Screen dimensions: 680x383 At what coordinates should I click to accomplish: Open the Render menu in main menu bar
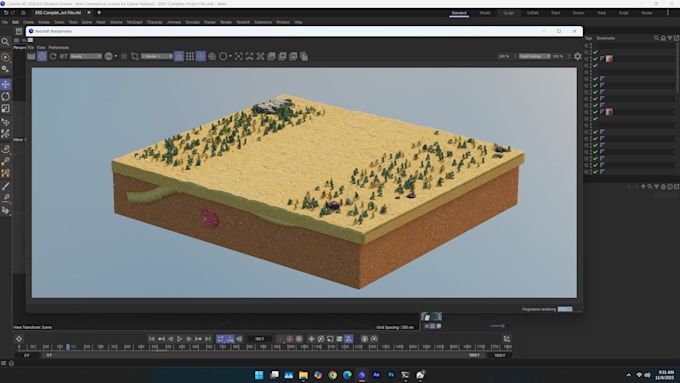[226, 22]
